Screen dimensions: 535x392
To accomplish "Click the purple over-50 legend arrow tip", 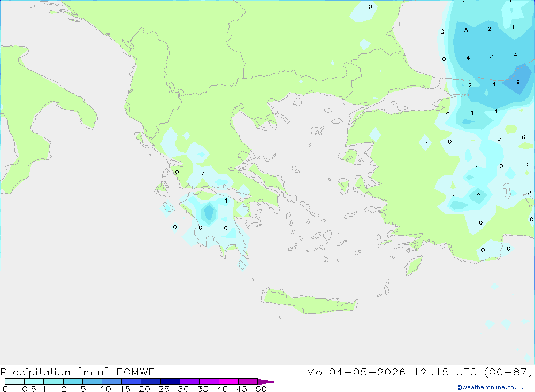I will (x=267, y=382).
